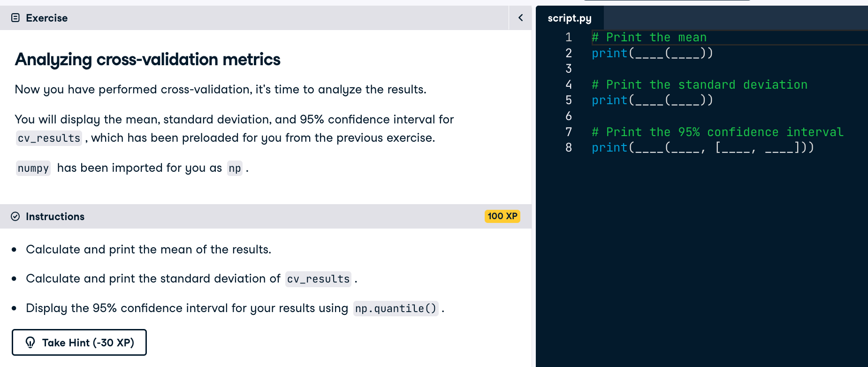This screenshot has height=367, width=868.
Task: Click line number 1 in the editor
Action: (568, 37)
